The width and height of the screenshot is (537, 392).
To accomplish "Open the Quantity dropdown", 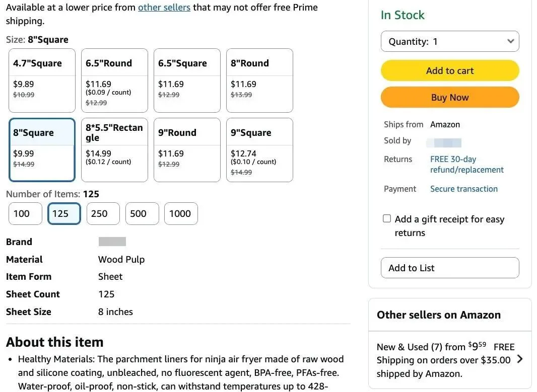I will click(x=450, y=42).
